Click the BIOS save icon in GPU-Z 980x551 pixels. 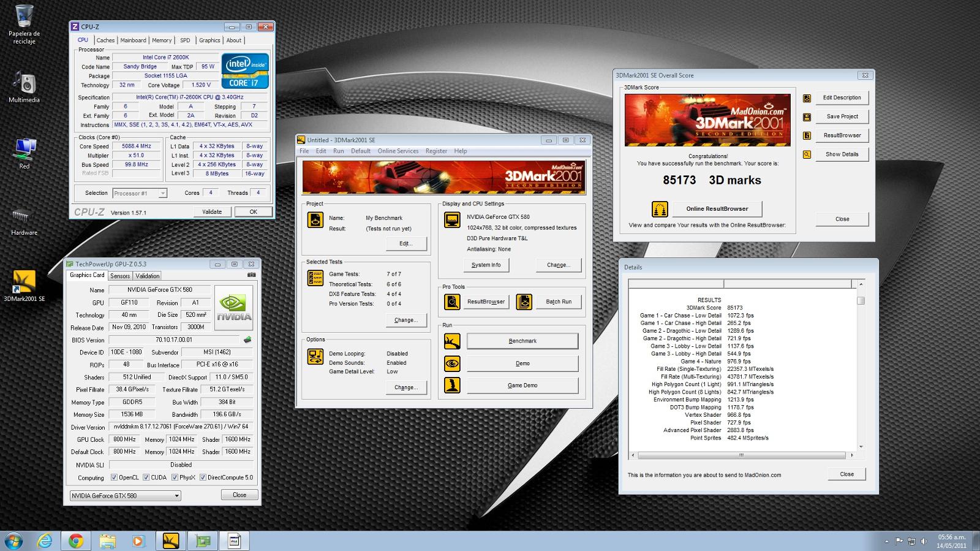[x=247, y=340]
